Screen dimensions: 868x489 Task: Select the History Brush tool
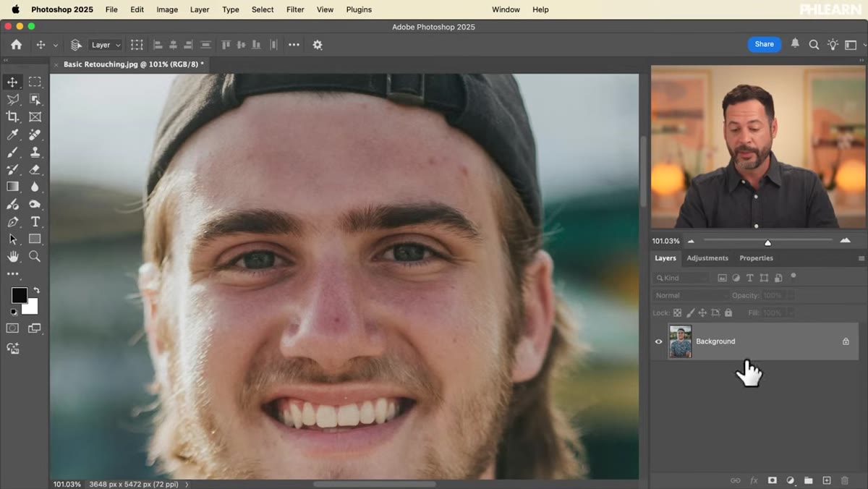(12, 169)
